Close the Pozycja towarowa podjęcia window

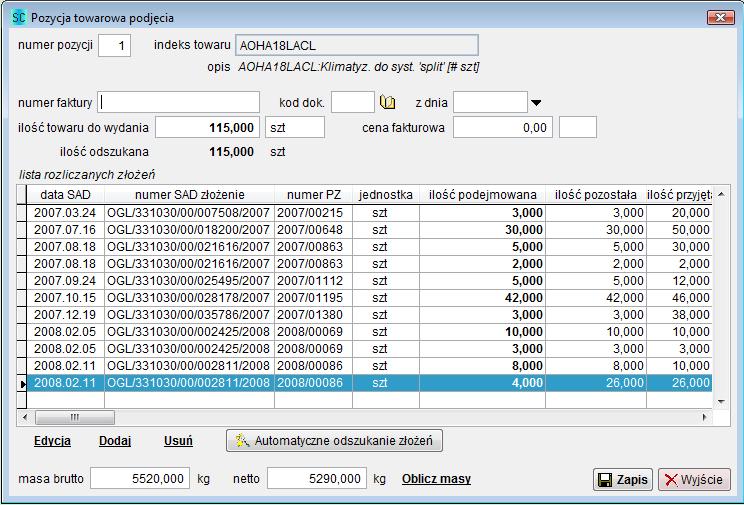coord(720,18)
